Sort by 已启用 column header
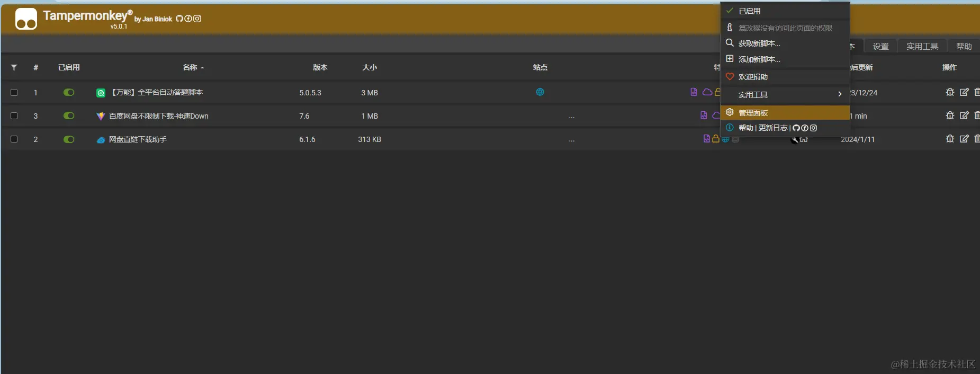The width and height of the screenshot is (980, 374). [69, 67]
